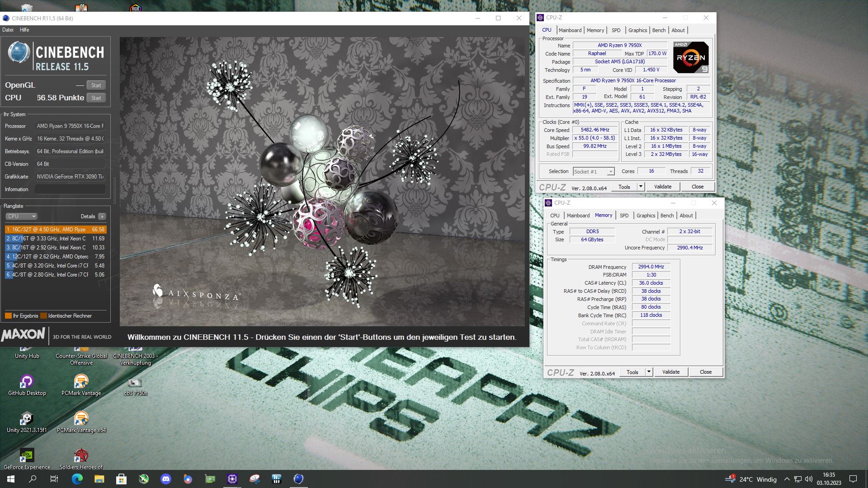Show hidden system tray icons
Screen dimensions: 868x488
click(x=787, y=479)
